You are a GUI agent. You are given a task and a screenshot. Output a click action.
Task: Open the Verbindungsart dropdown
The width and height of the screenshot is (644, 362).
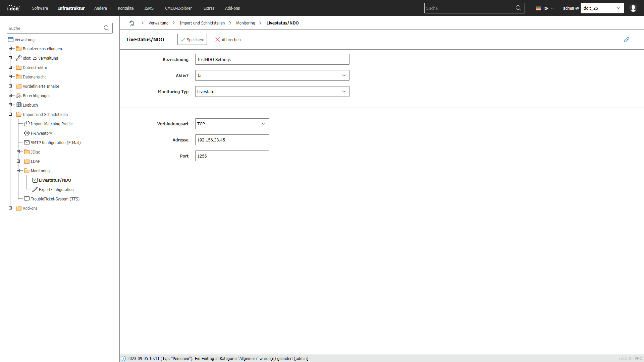[x=232, y=124]
